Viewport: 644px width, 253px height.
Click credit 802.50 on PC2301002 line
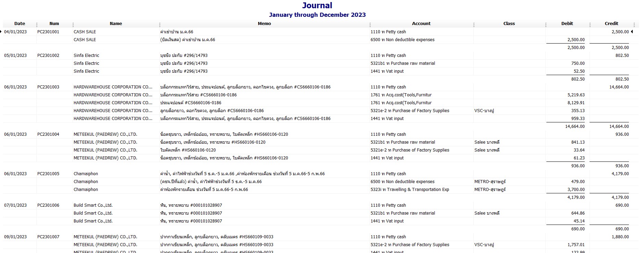tap(622, 56)
